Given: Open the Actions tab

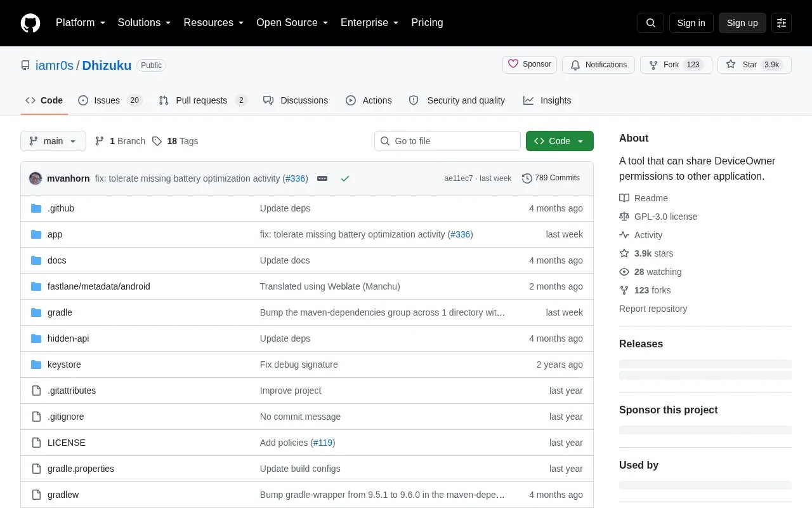Looking at the screenshot, I should click(x=369, y=100).
